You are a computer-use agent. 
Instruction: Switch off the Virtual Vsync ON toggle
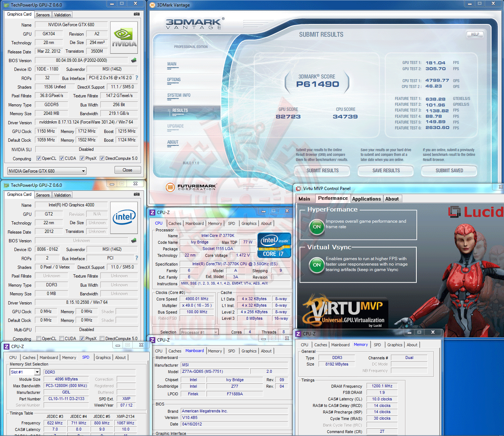317,265
